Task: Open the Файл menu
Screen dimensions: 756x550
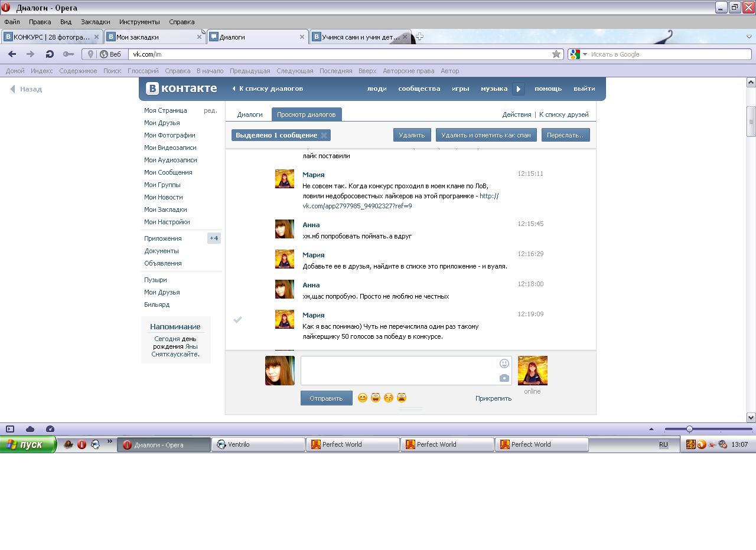Action: 12,22
